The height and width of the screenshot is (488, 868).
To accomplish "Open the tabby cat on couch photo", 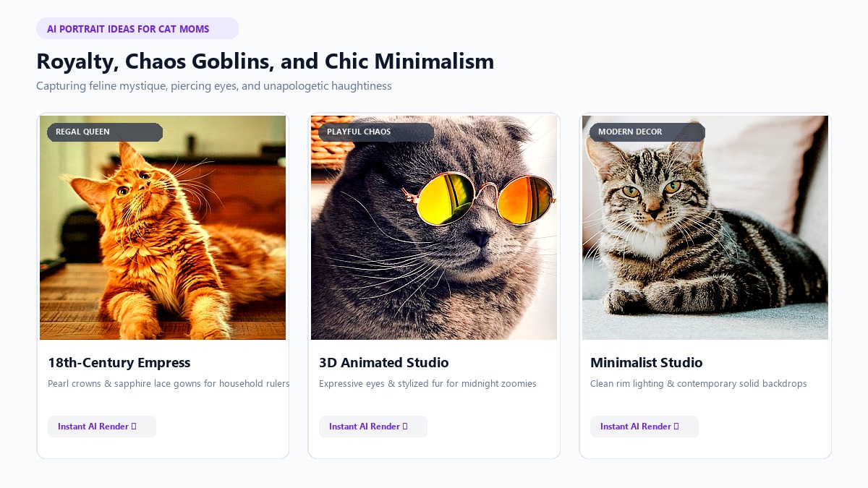I will tap(705, 228).
